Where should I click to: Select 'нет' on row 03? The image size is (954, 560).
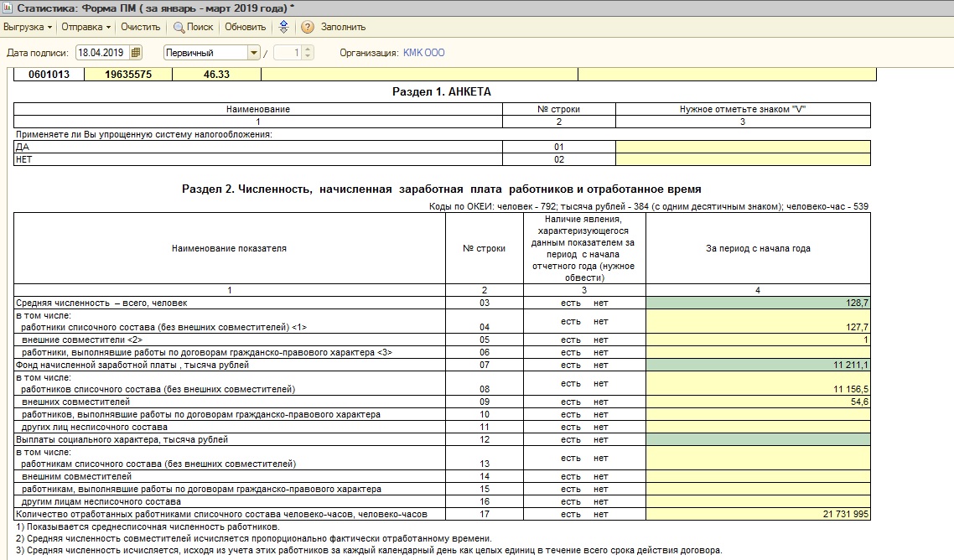(x=600, y=303)
